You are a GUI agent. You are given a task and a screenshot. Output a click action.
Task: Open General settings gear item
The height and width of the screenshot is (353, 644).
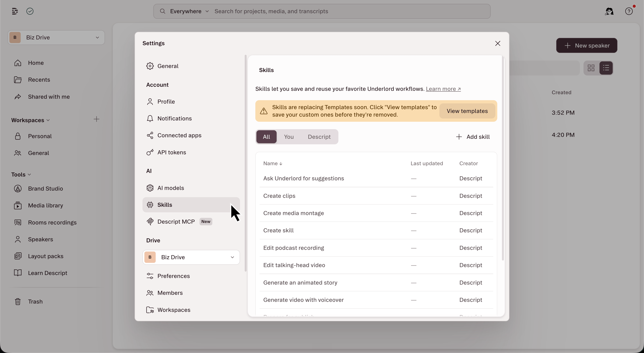(191, 66)
